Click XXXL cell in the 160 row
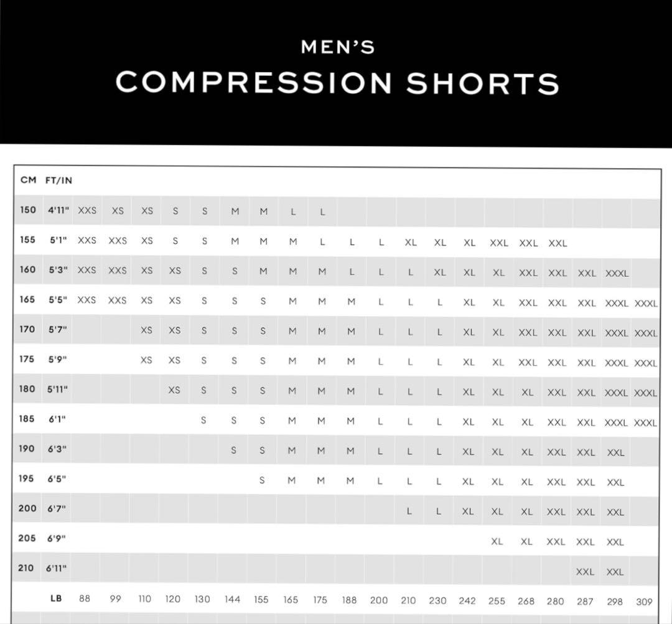The height and width of the screenshot is (624, 672). (x=617, y=274)
